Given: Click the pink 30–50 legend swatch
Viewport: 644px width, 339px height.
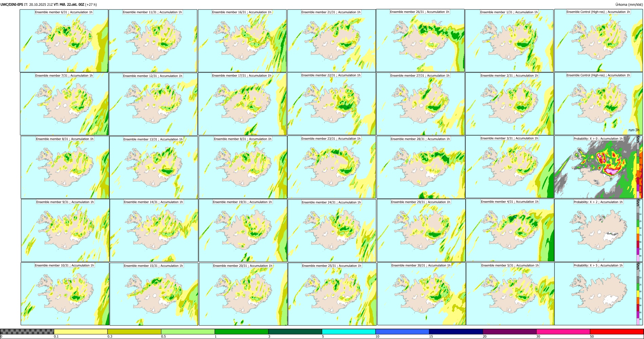Looking at the screenshot, I should [563, 332].
